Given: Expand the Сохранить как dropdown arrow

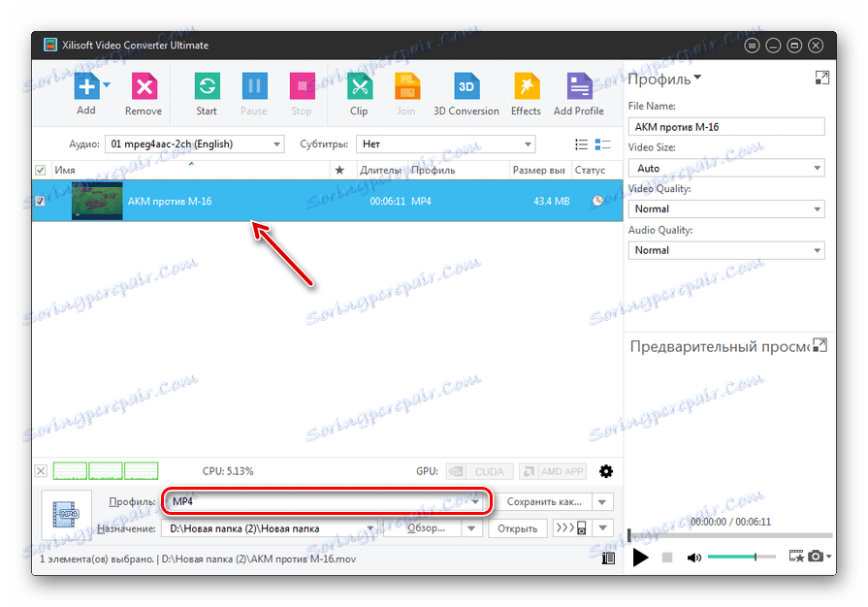Looking at the screenshot, I should tap(601, 502).
